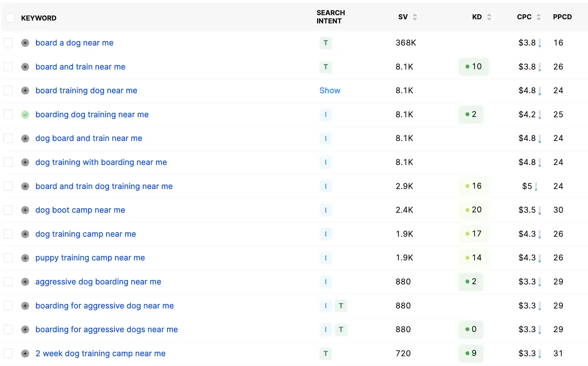Click green checkmark icon for 'boarding dog training near me'
The image size is (588, 366).
coord(25,115)
